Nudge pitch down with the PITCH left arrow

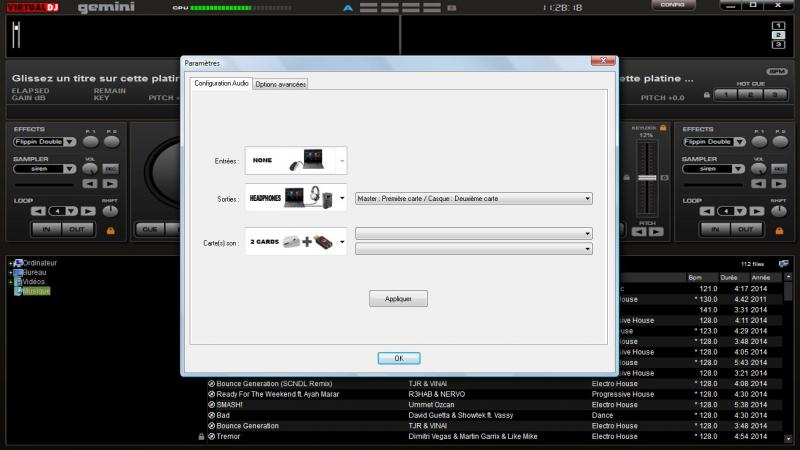639,232
